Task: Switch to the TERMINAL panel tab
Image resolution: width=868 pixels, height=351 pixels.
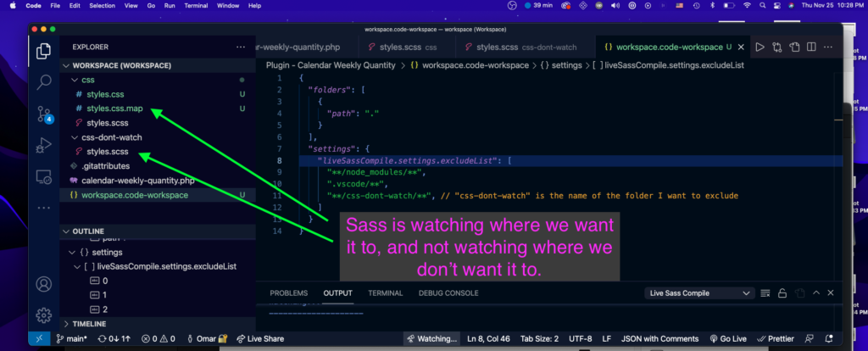Action: [x=386, y=292]
